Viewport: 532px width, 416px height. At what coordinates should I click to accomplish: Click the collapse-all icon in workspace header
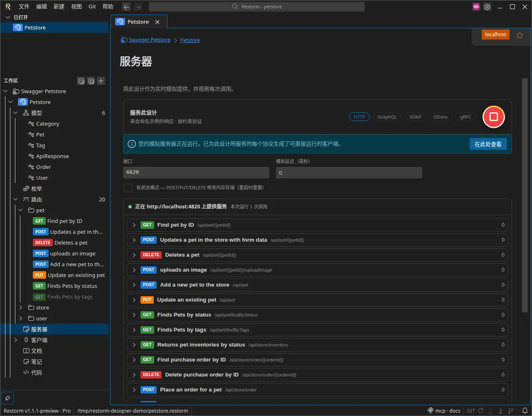(x=81, y=81)
